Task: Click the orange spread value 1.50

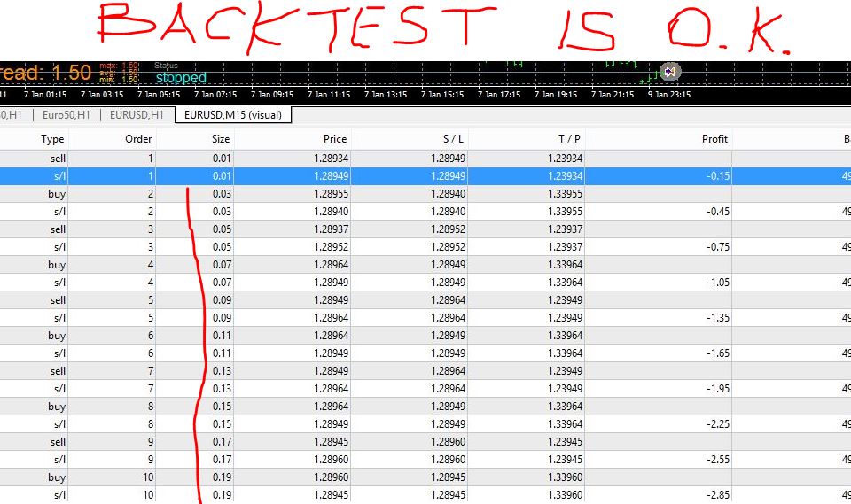Action: [72, 73]
